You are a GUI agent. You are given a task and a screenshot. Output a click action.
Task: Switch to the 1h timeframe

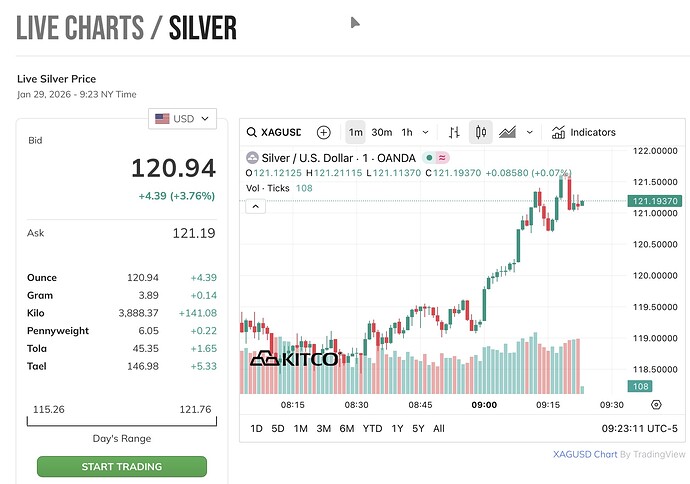[x=407, y=132]
